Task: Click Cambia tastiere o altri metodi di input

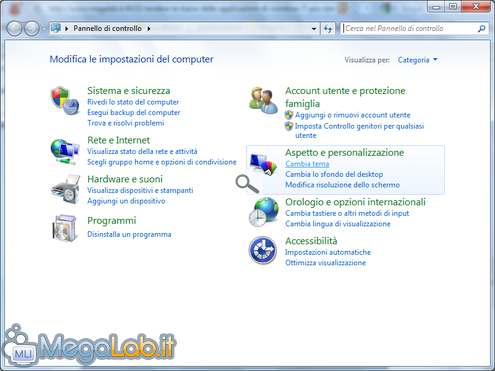Action: (x=347, y=213)
